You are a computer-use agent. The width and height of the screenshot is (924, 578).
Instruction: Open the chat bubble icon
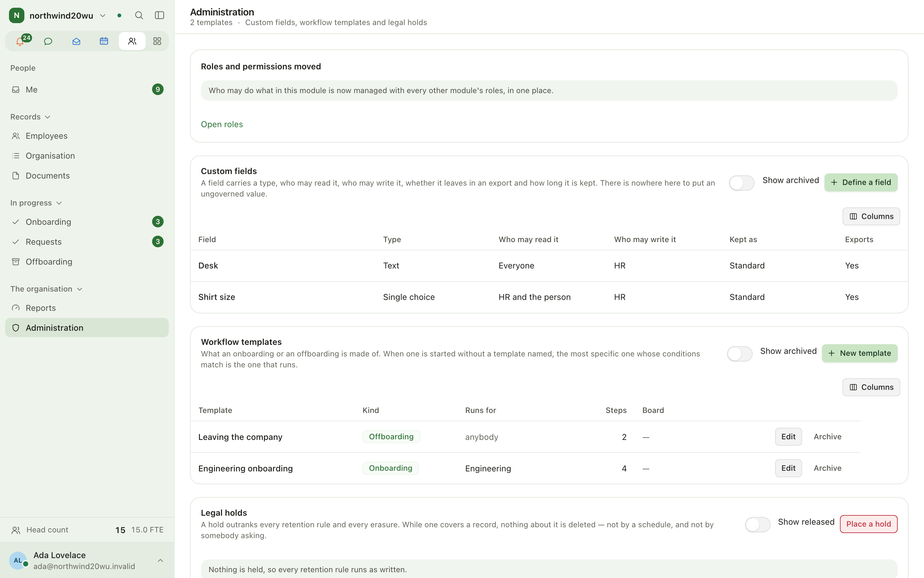tap(48, 41)
